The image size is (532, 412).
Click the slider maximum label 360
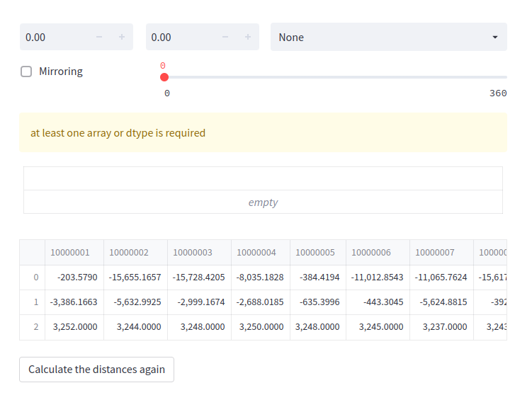tap(498, 93)
